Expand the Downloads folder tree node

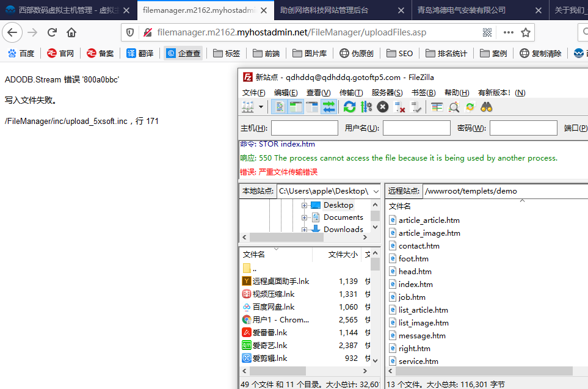(304, 230)
